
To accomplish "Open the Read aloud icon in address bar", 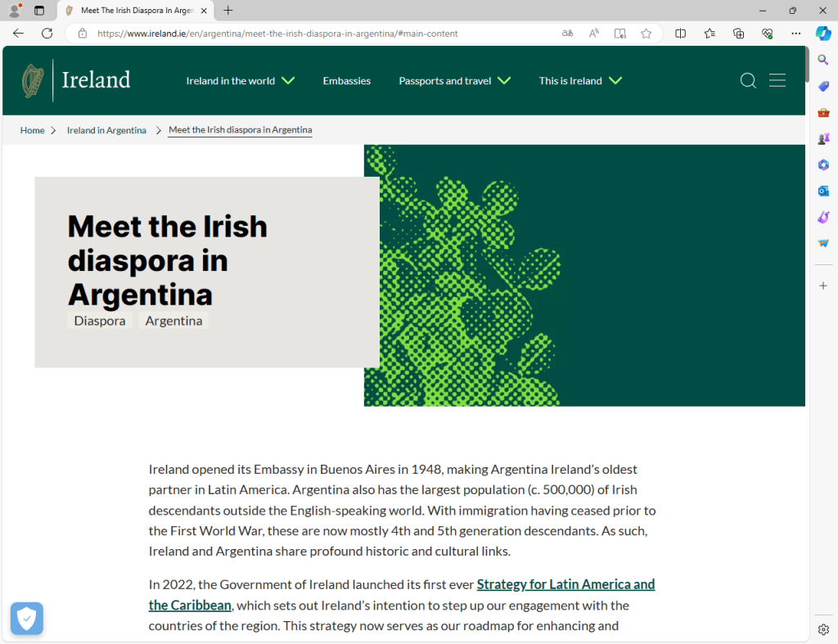I will tap(593, 34).
